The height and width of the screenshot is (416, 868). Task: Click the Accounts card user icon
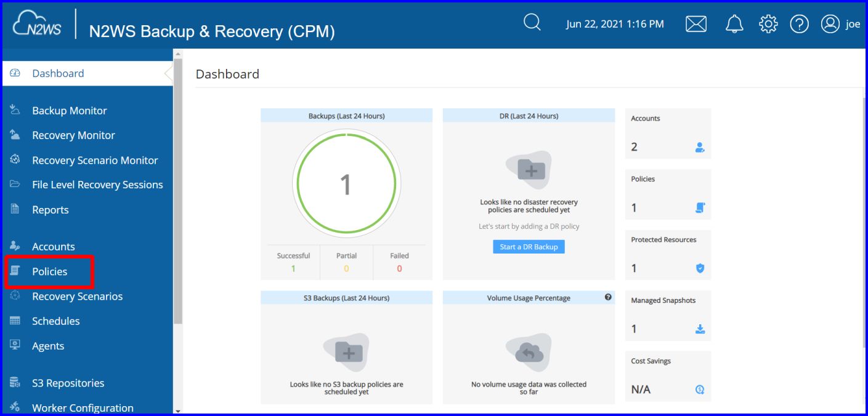pos(700,147)
